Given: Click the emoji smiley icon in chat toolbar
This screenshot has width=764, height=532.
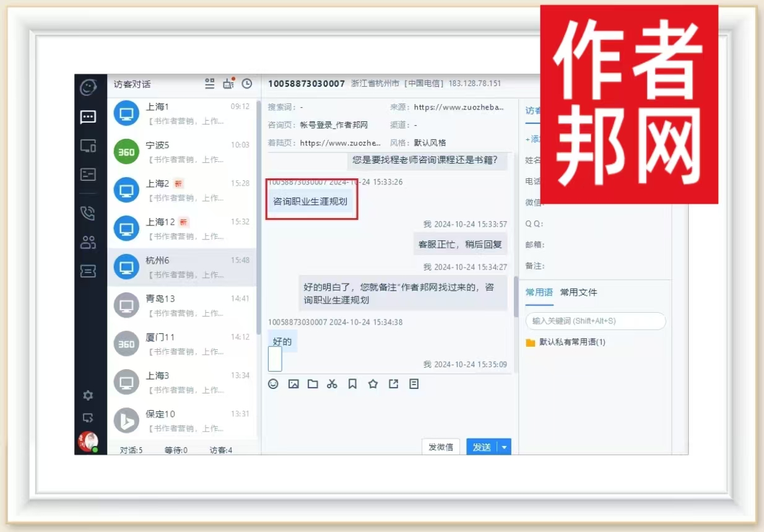Looking at the screenshot, I should 273,384.
